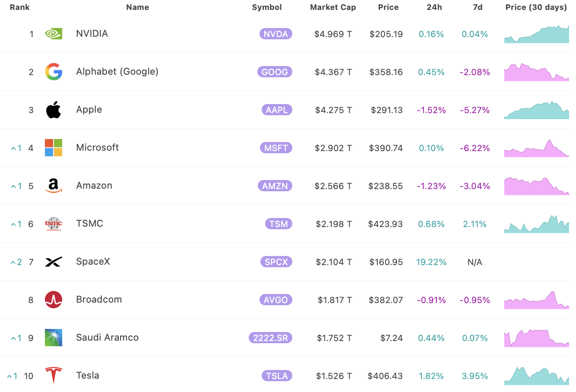Open Apple's 30-day price chart
The image size is (576, 392).
(537, 110)
